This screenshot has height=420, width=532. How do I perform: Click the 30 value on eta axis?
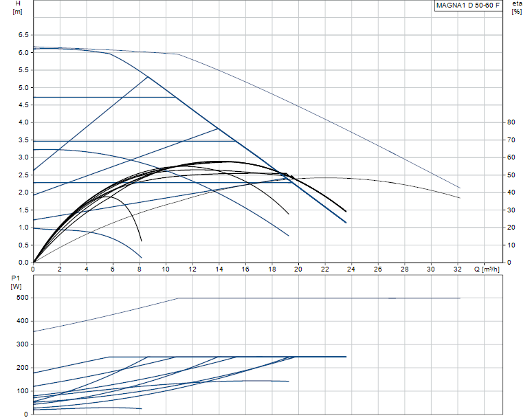(x=511, y=210)
